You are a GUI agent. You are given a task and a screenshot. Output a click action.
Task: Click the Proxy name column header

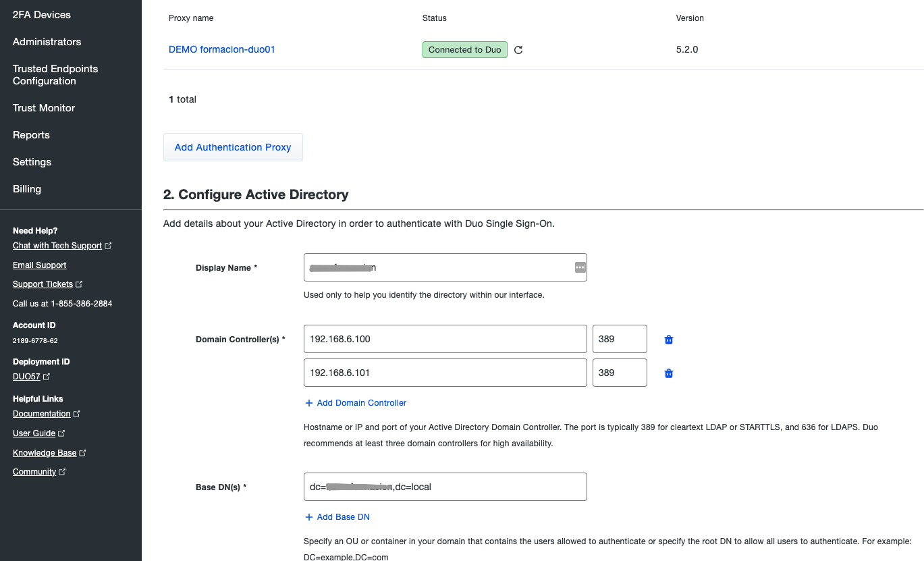[191, 18]
